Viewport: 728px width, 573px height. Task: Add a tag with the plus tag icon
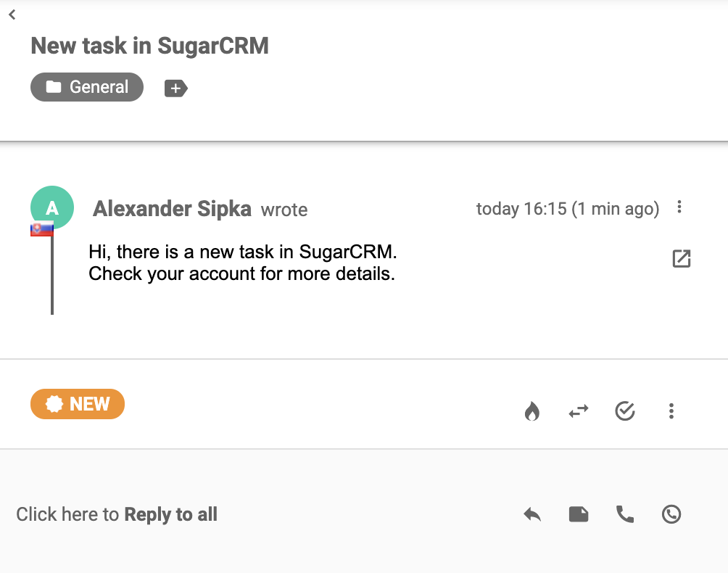(174, 87)
